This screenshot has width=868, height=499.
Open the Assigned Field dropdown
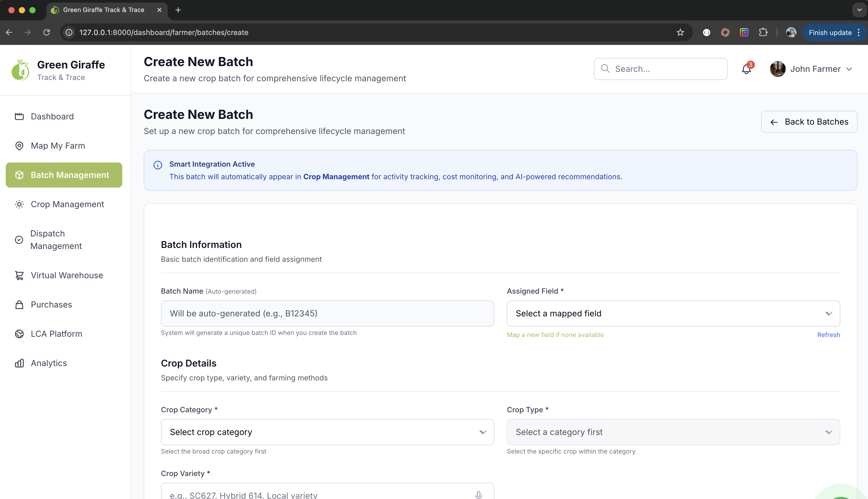[673, 313]
